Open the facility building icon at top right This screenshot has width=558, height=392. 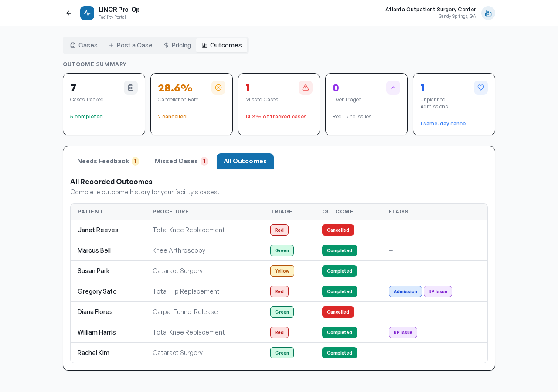pos(488,13)
